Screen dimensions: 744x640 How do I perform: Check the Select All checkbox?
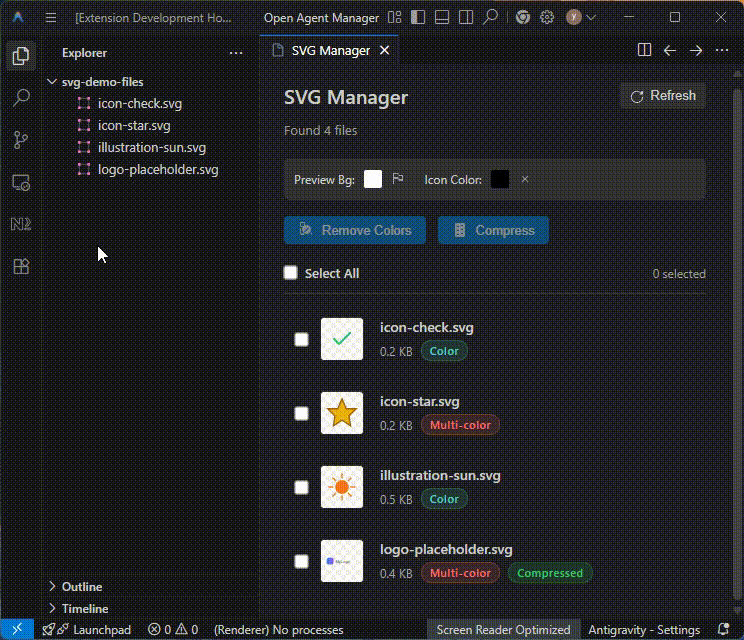pyautogui.click(x=291, y=273)
